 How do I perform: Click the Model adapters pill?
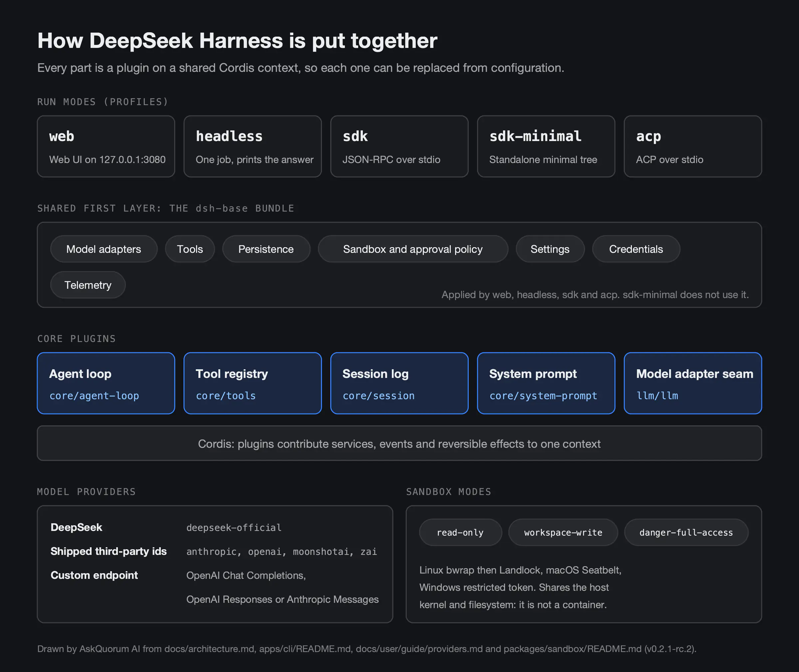(x=104, y=249)
